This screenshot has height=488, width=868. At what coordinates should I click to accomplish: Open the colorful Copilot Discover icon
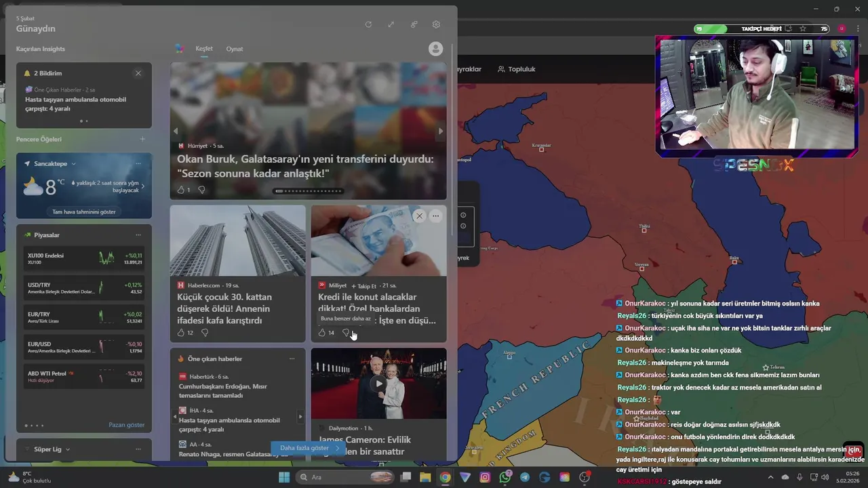click(179, 49)
